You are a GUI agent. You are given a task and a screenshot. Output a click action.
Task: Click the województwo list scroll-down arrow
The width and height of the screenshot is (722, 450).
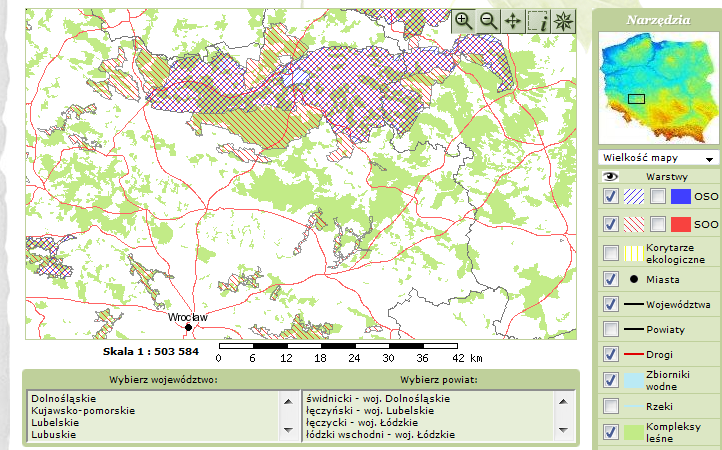click(x=289, y=430)
